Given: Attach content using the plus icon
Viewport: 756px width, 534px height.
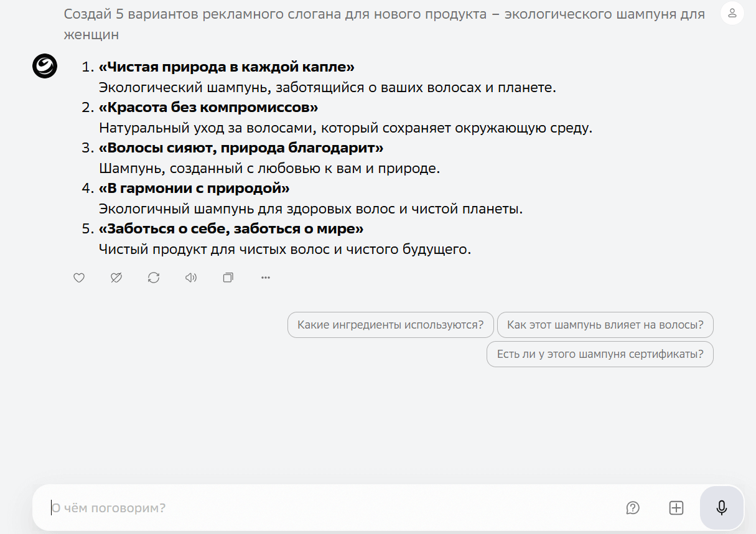Looking at the screenshot, I should 676,508.
